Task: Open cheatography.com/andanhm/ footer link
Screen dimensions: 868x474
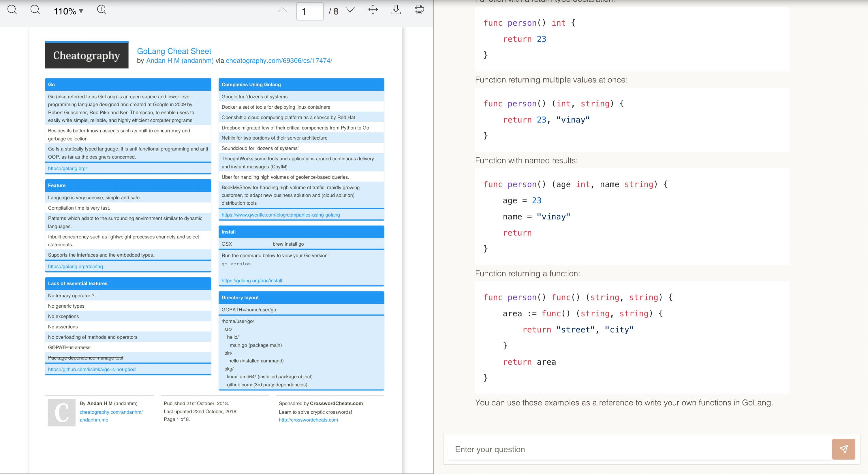Action: click(111, 412)
